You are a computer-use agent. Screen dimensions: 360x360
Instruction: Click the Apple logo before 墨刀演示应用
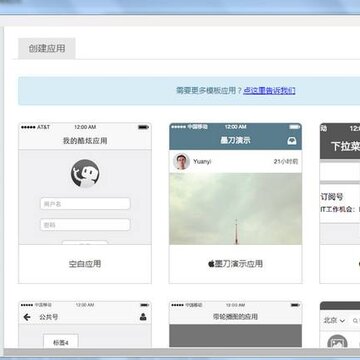211,264
